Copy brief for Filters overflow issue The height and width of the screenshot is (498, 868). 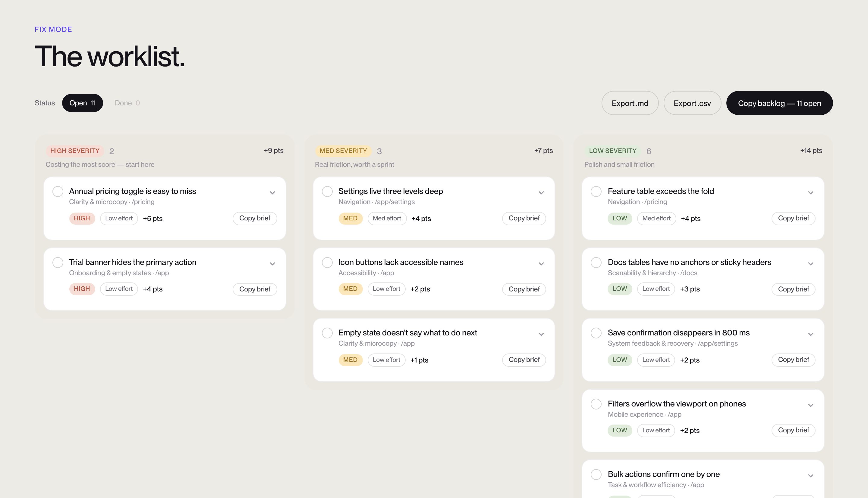793,430
